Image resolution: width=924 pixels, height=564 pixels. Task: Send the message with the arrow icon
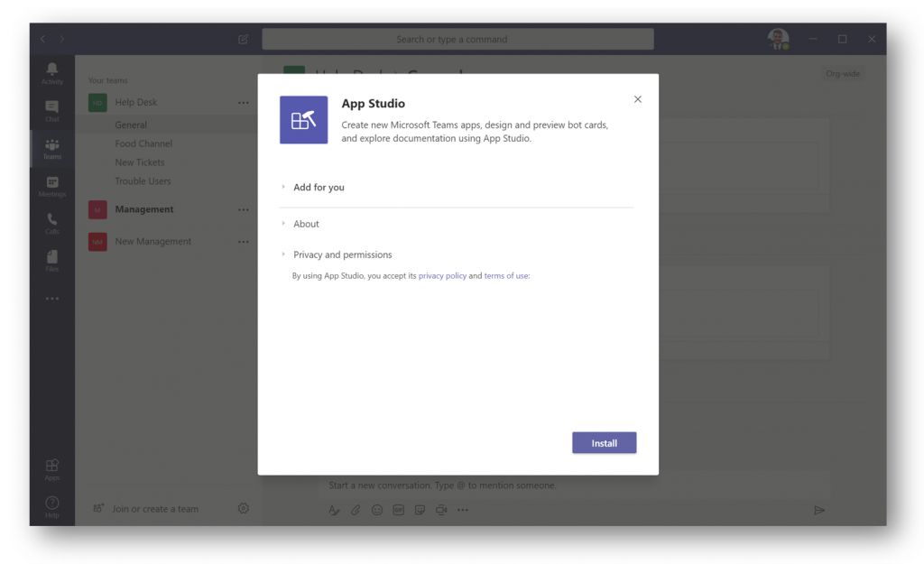pos(819,511)
